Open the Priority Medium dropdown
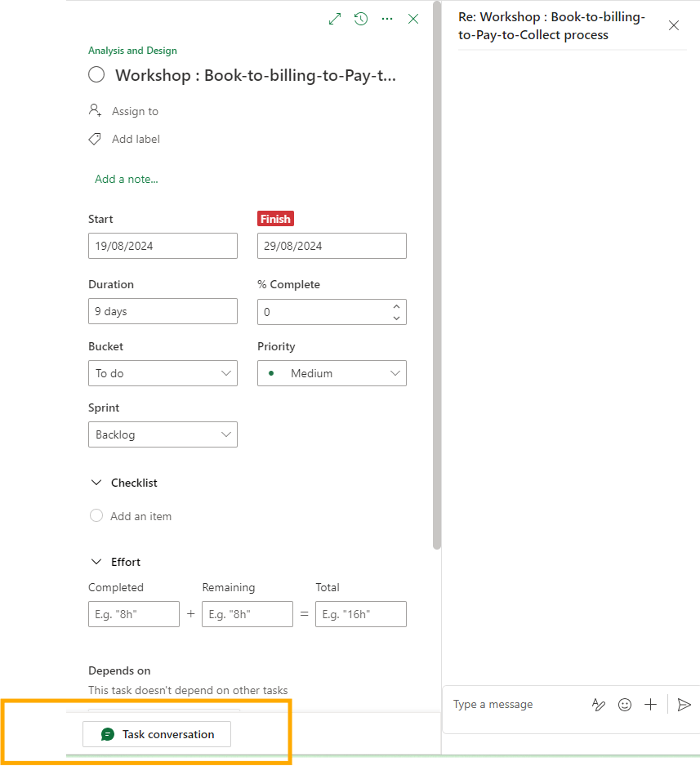Image resolution: width=700 pixels, height=766 pixels. point(332,373)
